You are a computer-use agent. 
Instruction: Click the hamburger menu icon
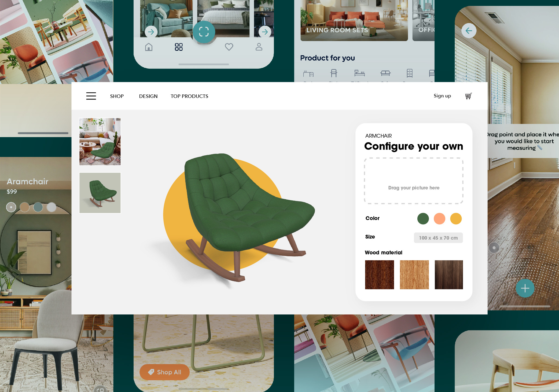pyautogui.click(x=91, y=96)
